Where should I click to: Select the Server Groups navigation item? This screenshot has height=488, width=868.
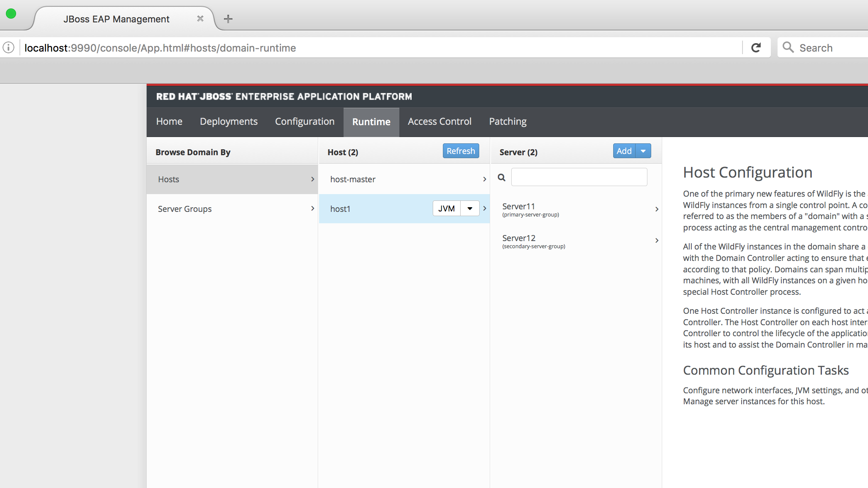[232, 208]
